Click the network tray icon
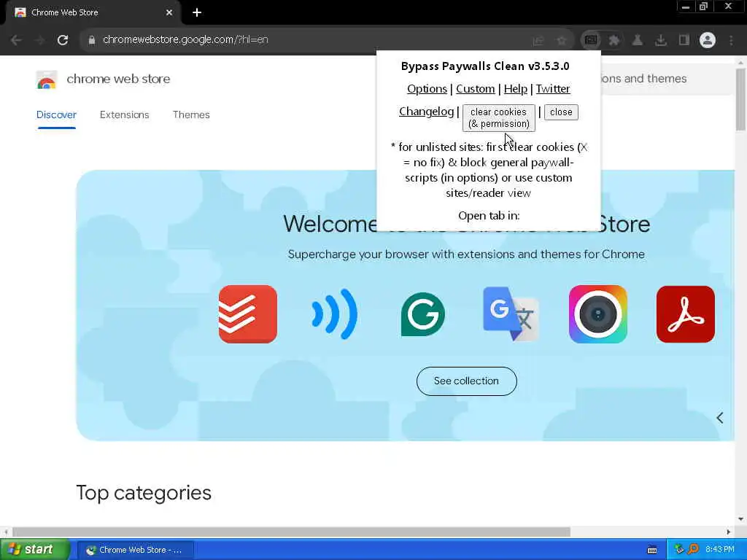 click(x=679, y=550)
